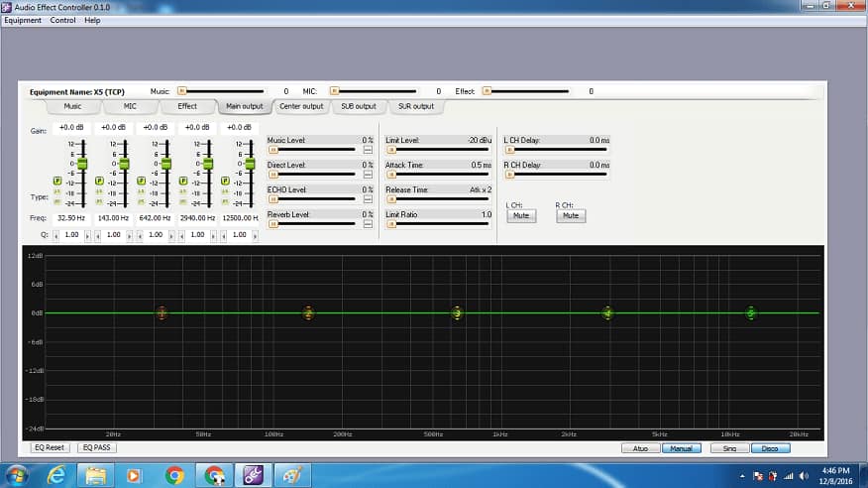The width and height of the screenshot is (868, 488).
Task: Open the Help menu
Action: click(92, 20)
